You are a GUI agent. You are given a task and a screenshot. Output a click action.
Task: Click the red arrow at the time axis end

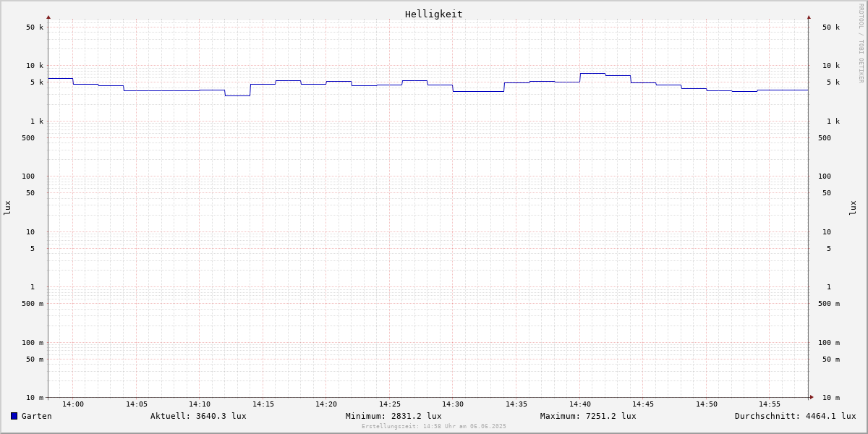coord(812,397)
